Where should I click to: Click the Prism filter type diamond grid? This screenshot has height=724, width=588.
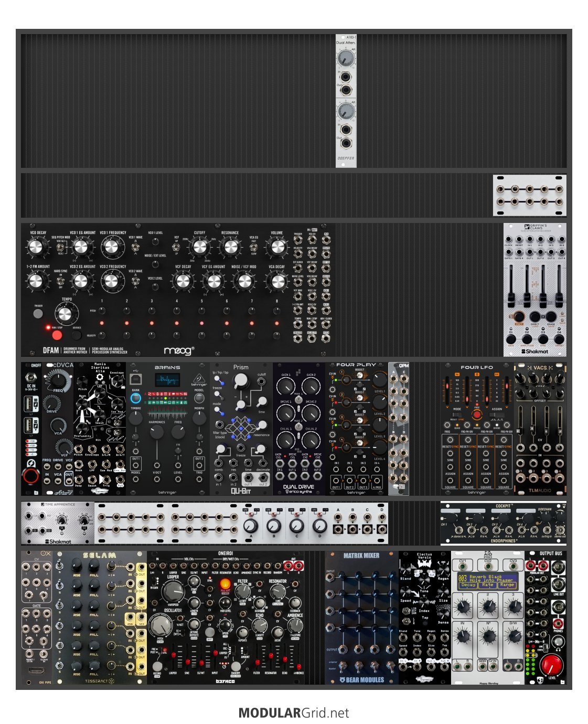click(x=241, y=428)
